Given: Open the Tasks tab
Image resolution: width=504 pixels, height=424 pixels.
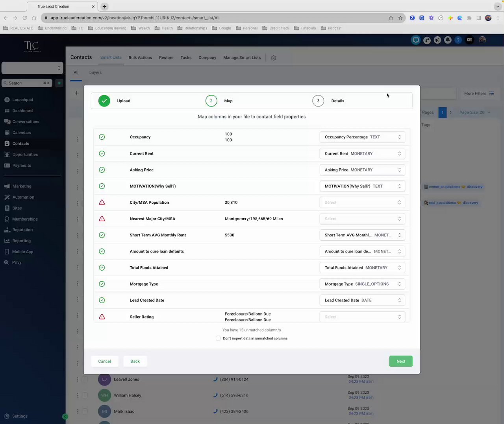Looking at the screenshot, I should coord(186,58).
